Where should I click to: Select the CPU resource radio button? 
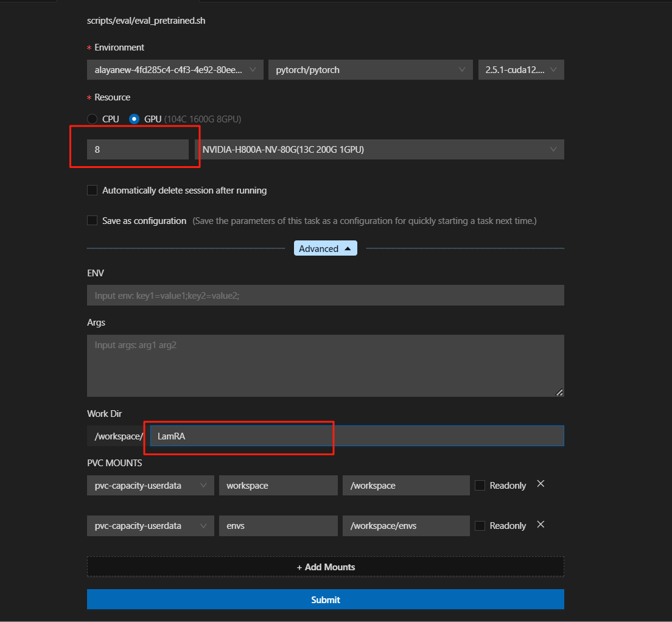click(93, 119)
